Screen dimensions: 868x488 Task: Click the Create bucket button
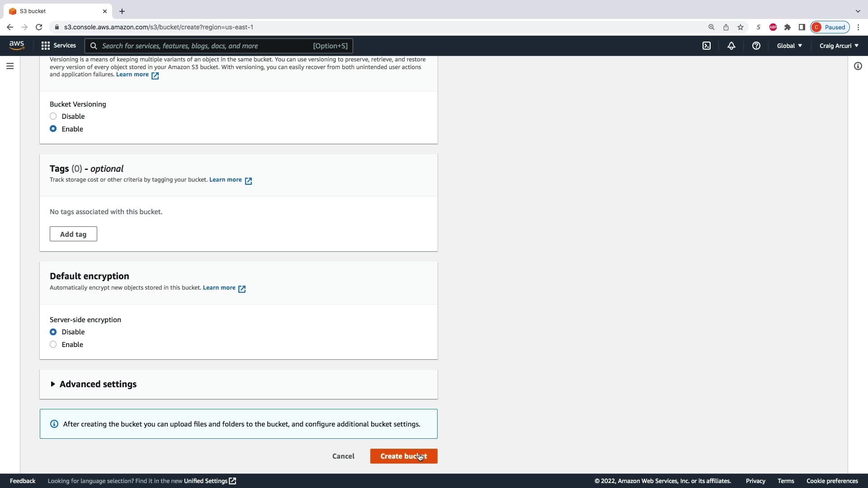click(x=403, y=456)
